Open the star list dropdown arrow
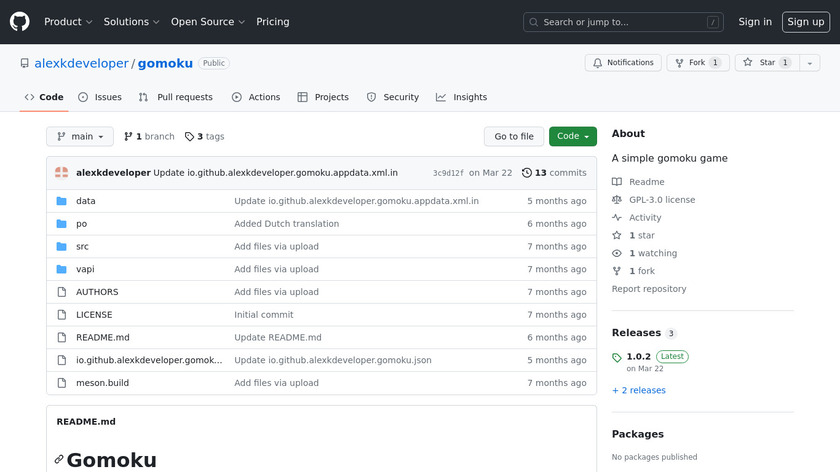 click(808, 62)
